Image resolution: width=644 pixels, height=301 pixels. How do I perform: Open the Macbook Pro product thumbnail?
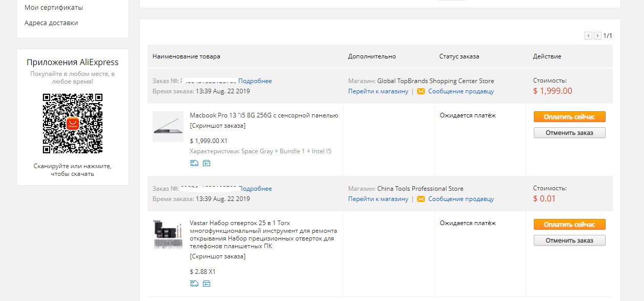[x=168, y=127]
